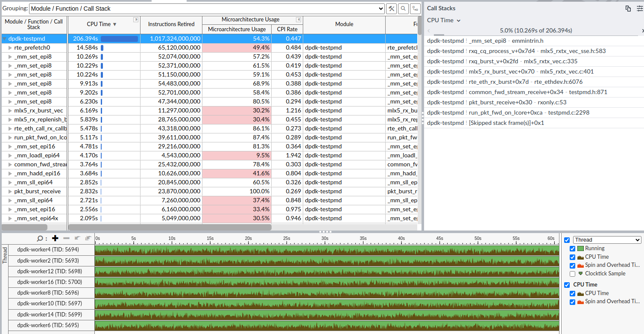The width and height of the screenshot is (644, 334).
Task: Expand the _mm_hadd_epi16 row
Action: point(10,173)
